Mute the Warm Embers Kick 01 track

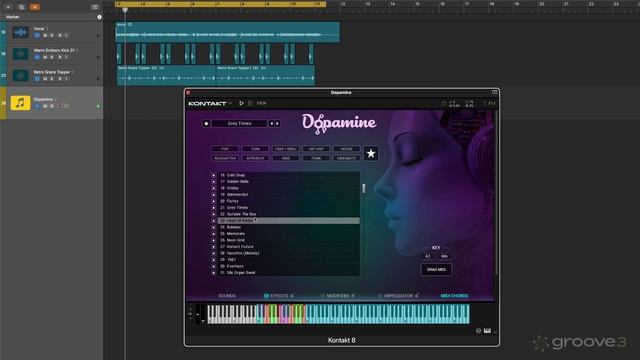pos(45,57)
